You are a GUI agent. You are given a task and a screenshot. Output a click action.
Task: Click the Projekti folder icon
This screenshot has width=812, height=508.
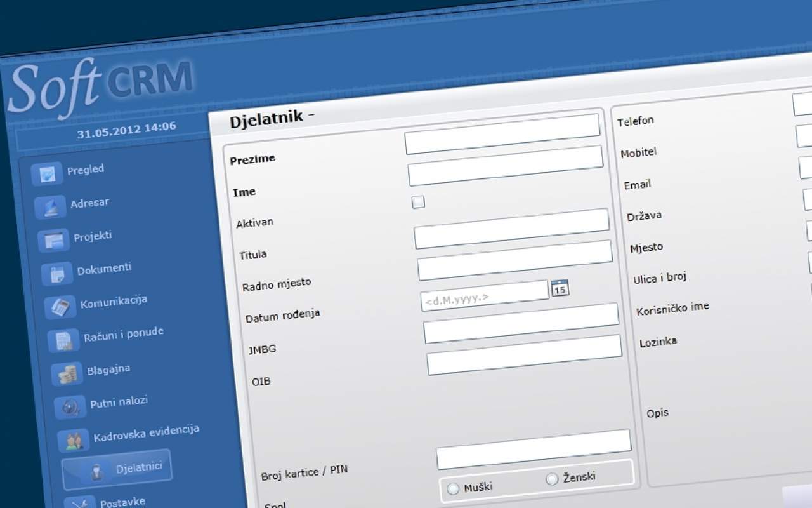click(x=53, y=241)
